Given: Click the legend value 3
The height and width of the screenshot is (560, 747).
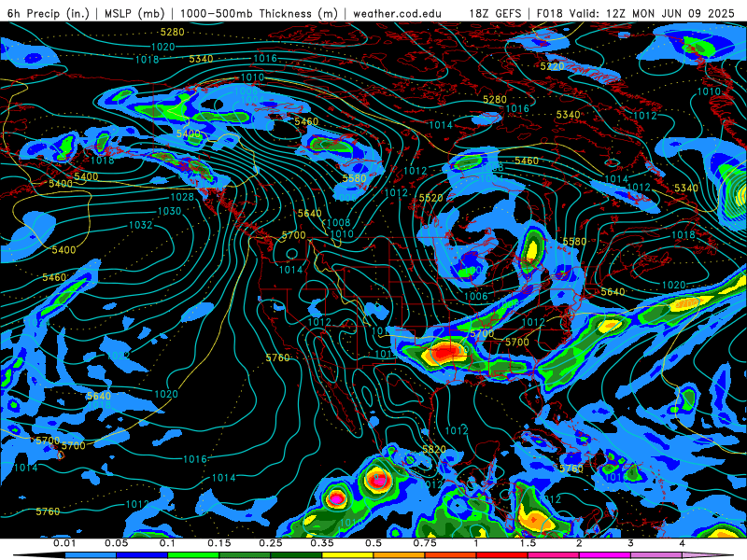Looking at the screenshot, I should pos(631,543).
